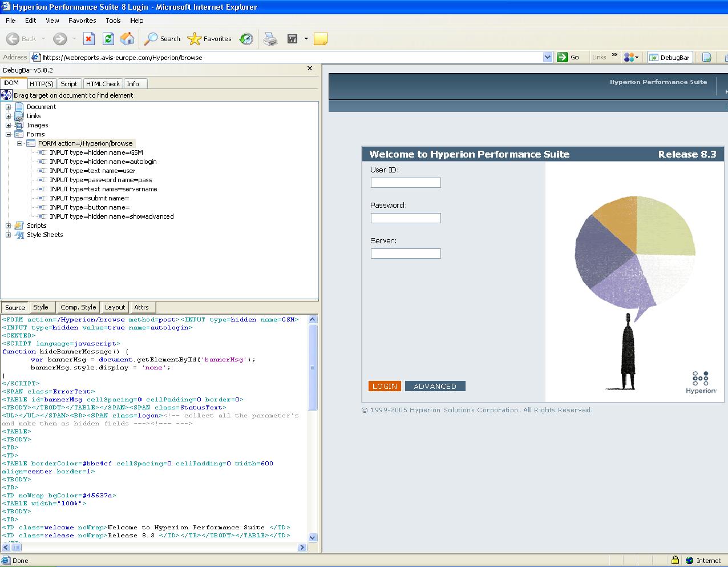Expand the Links tree node
The image size is (728, 567).
[8, 116]
